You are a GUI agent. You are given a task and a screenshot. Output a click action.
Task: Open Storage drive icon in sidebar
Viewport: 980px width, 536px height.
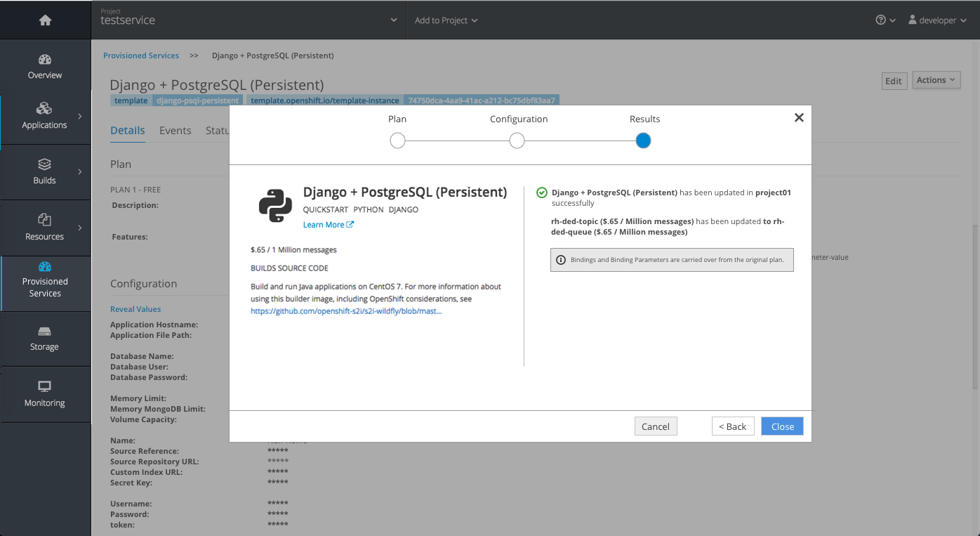[x=44, y=331]
